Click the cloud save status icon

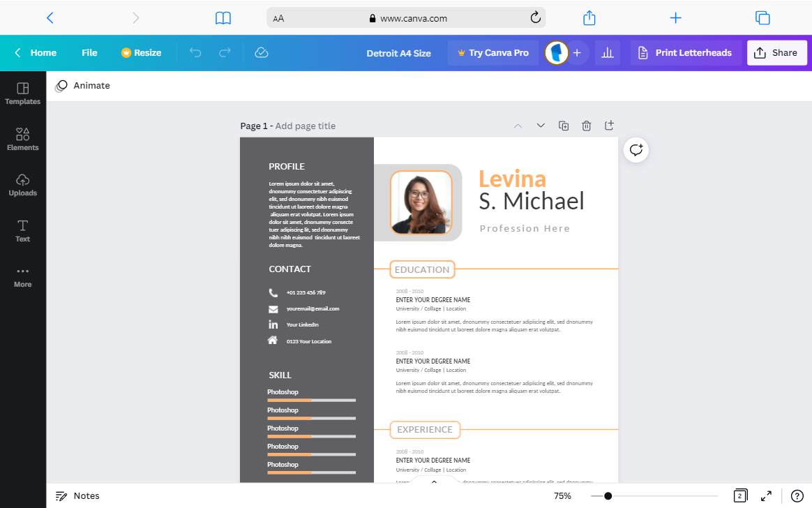tap(262, 52)
